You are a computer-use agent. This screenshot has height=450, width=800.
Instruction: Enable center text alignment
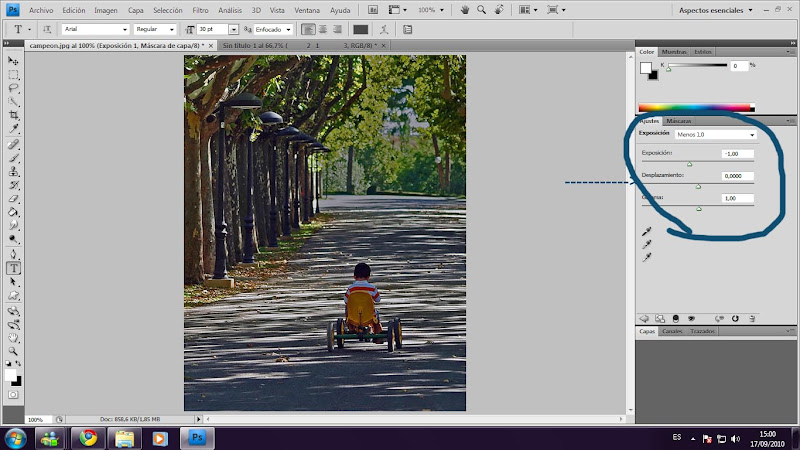point(323,30)
